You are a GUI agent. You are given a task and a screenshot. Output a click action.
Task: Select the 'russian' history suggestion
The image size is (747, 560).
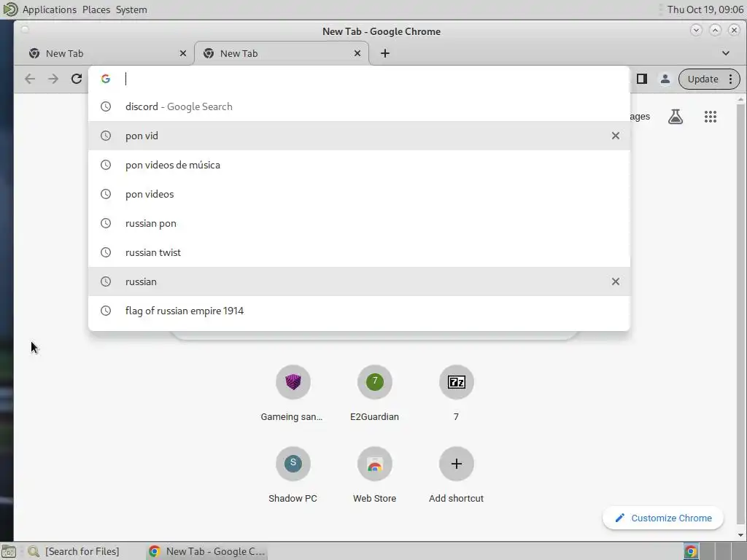(x=359, y=281)
